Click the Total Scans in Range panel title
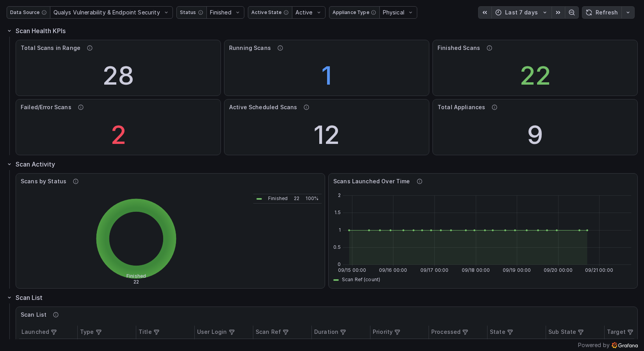 50,48
